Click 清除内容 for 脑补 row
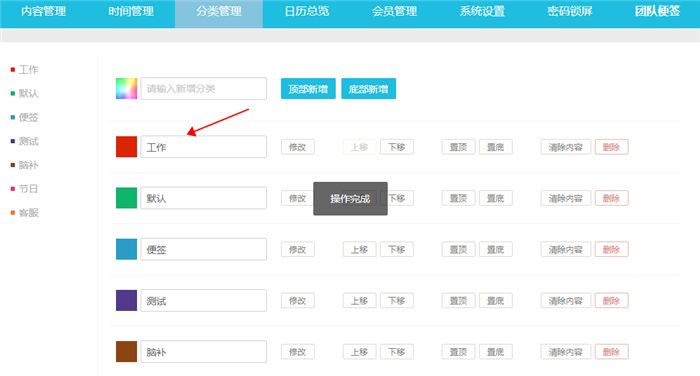The height and width of the screenshot is (376, 700). 566,351
